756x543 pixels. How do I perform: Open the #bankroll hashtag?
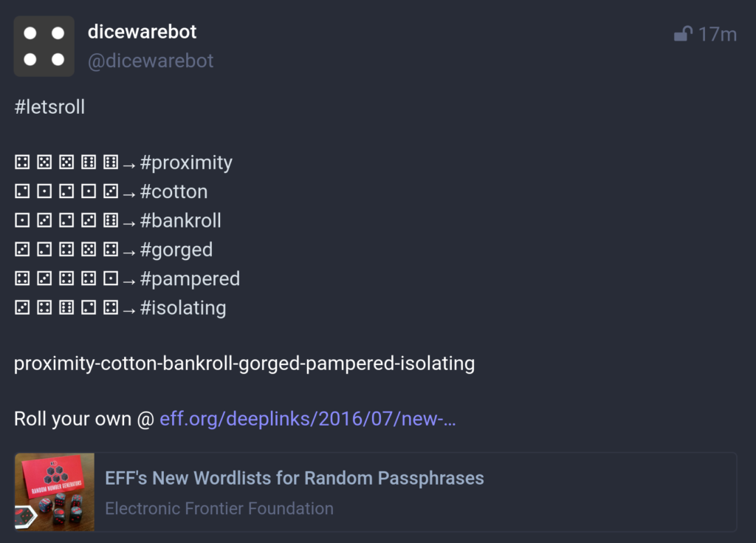[x=180, y=221]
